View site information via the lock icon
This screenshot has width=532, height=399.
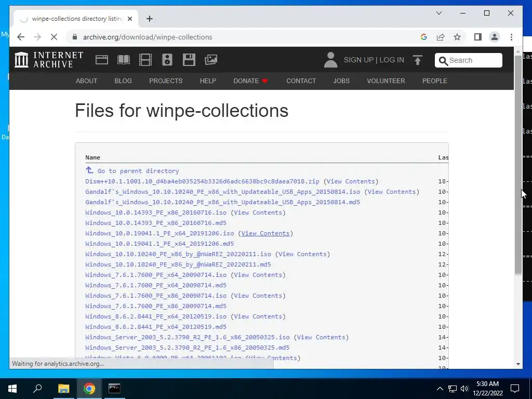[x=75, y=37]
